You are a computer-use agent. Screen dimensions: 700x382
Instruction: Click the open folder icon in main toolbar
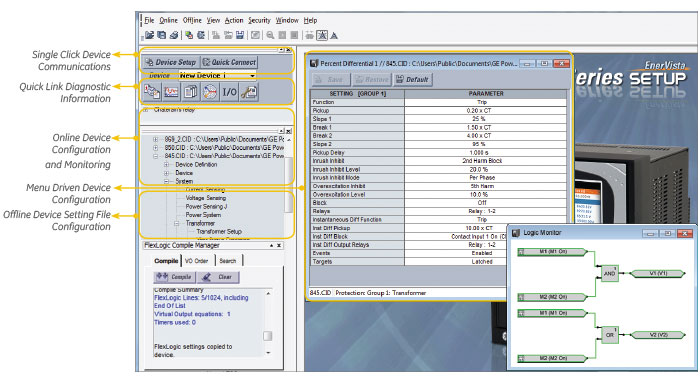coord(150,35)
